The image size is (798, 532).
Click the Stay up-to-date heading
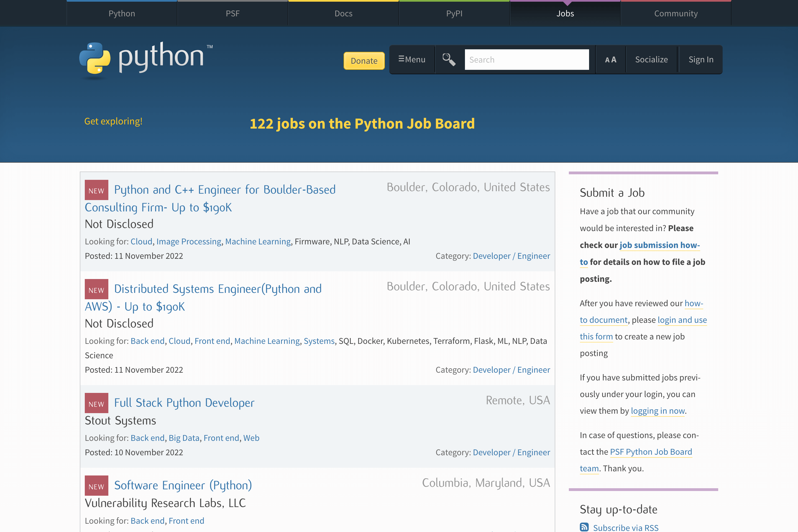click(618, 509)
